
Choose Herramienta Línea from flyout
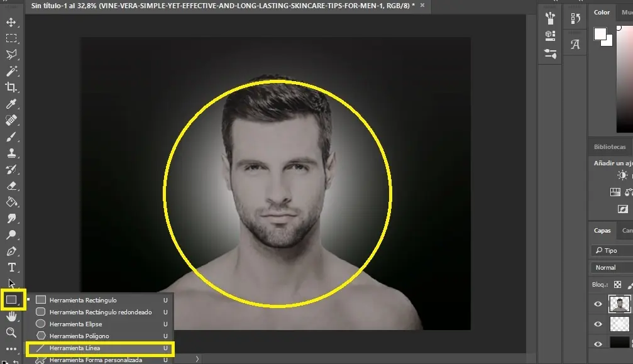tap(100, 348)
